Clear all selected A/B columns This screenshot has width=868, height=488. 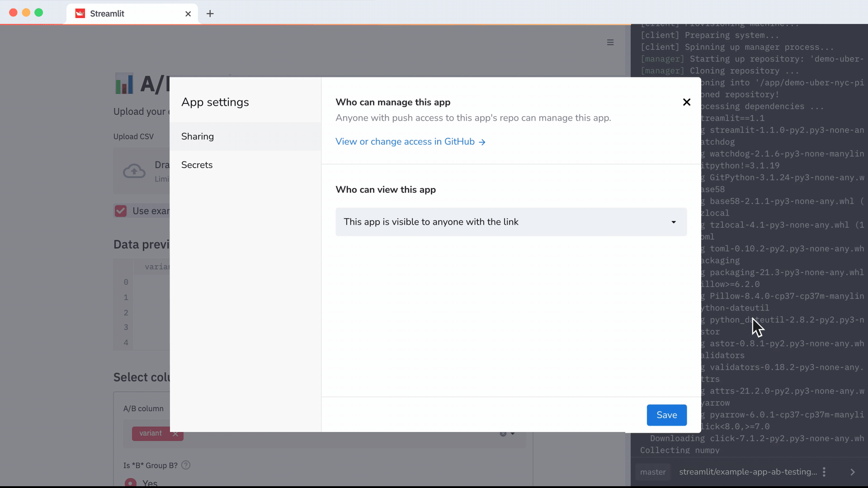pyautogui.click(x=503, y=434)
